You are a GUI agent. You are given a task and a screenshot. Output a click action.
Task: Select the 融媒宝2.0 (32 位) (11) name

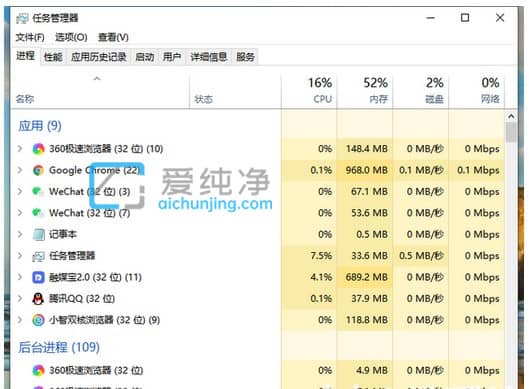pyautogui.click(x=95, y=277)
